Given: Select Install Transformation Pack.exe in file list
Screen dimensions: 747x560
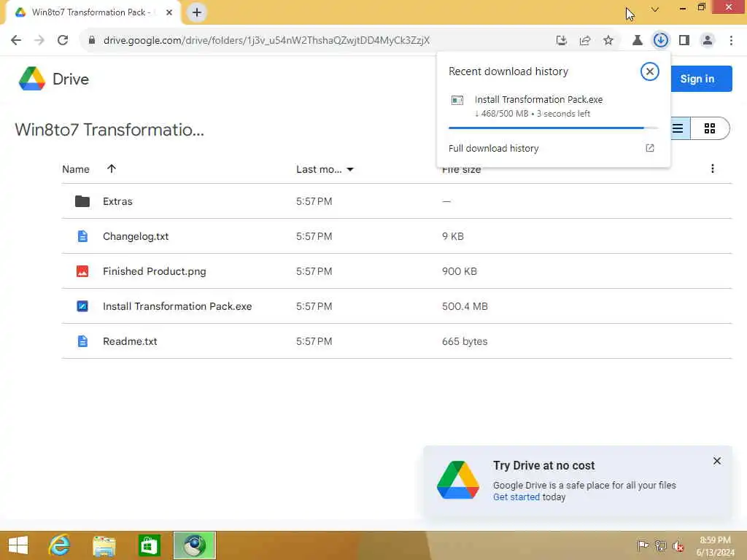Looking at the screenshot, I should click(177, 306).
